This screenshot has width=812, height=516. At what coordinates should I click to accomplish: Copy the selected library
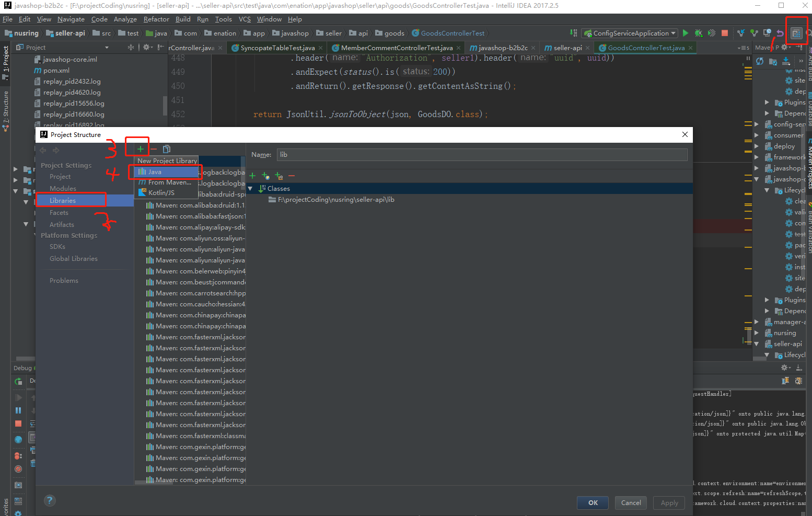pyautogui.click(x=167, y=149)
